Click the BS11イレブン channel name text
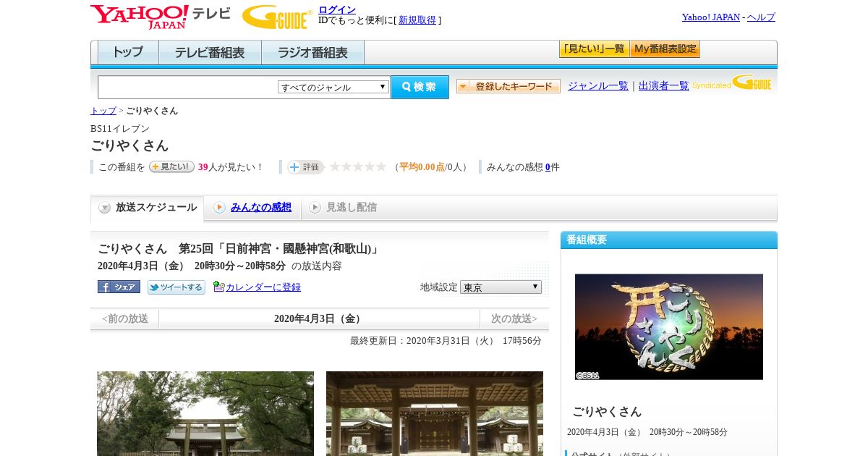Screen dimensions: 868x456 (120, 128)
